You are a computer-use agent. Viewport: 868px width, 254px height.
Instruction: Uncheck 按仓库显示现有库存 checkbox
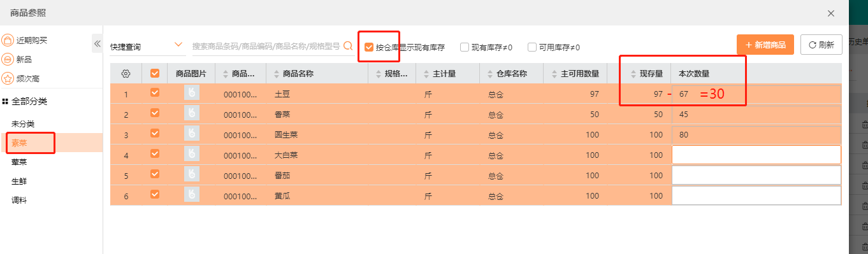coord(368,47)
